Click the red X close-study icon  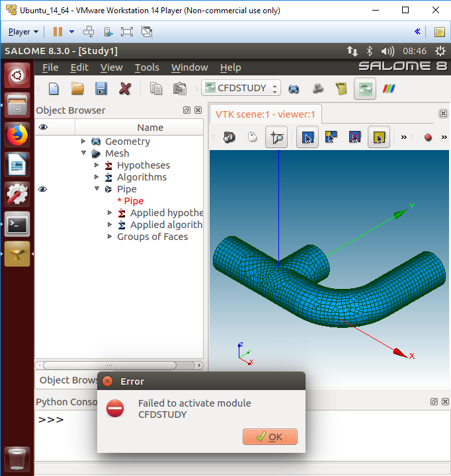pyautogui.click(x=125, y=89)
